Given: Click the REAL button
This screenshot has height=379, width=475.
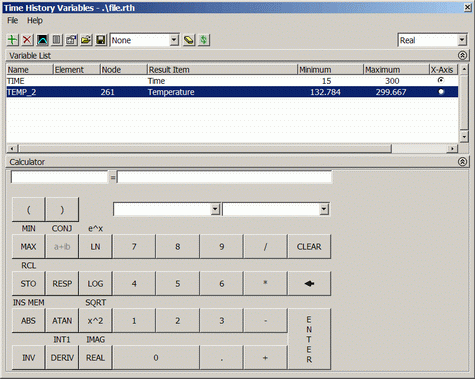Looking at the screenshot, I should click(95, 357).
